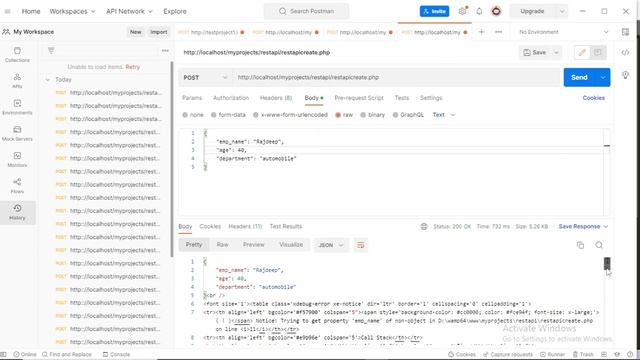
Task: Open response Cookies tab
Action: tap(210, 227)
